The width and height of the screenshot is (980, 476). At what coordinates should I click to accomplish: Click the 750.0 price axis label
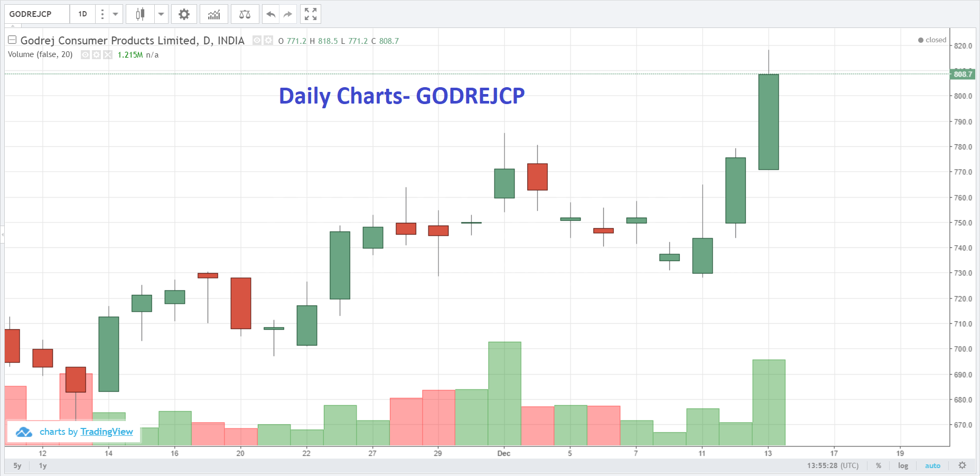click(x=963, y=223)
